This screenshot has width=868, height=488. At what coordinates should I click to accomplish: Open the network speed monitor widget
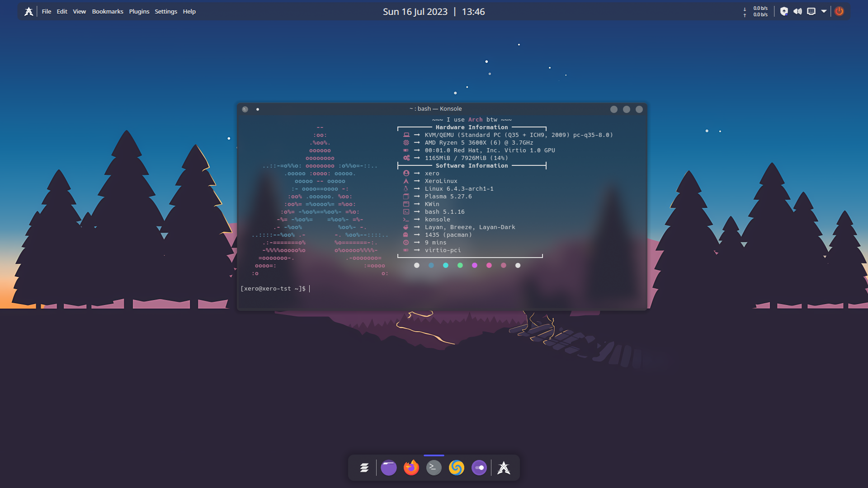pyautogui.click(x=756, y=11)
